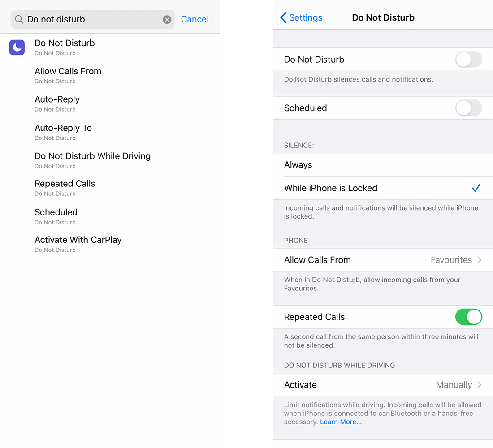Open Activate chevron next to Manually
This screenshot has height=448, width=493.
[480, 385]
